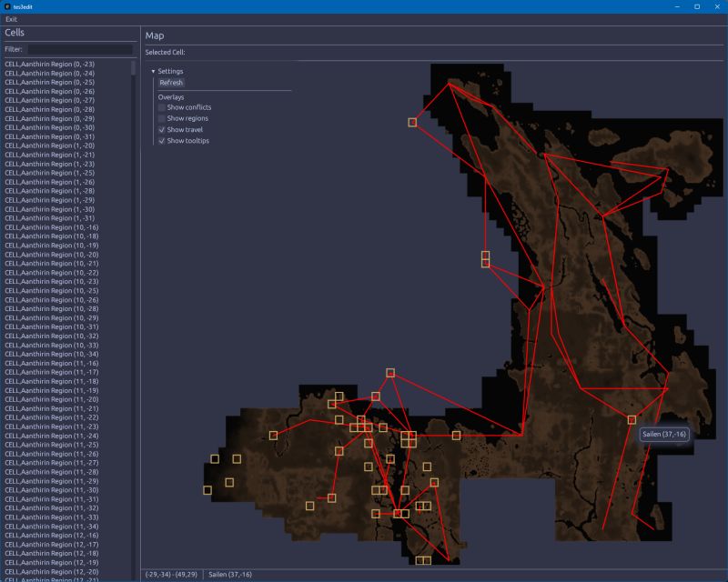
Task: Select CELL_Aanthirin Region (11, -32)
Action: point(52,508)
